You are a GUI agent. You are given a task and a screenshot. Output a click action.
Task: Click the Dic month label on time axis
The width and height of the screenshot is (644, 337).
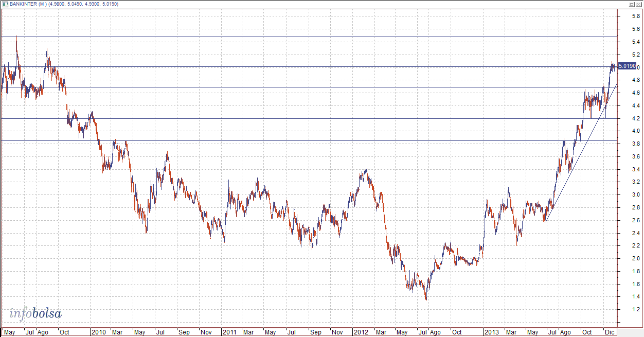tap(609, 332)
